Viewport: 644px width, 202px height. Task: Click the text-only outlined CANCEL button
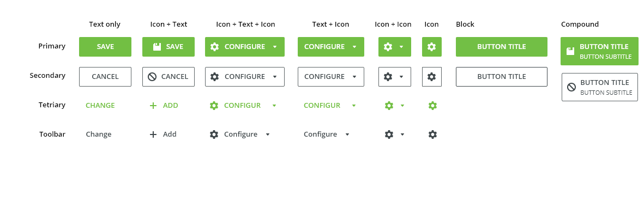pyautogui.click(x=105, y=77)
